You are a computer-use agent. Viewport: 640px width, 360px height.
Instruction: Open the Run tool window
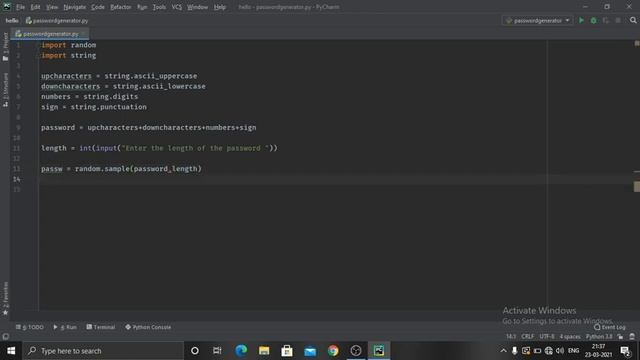click(x=65, y=327)
